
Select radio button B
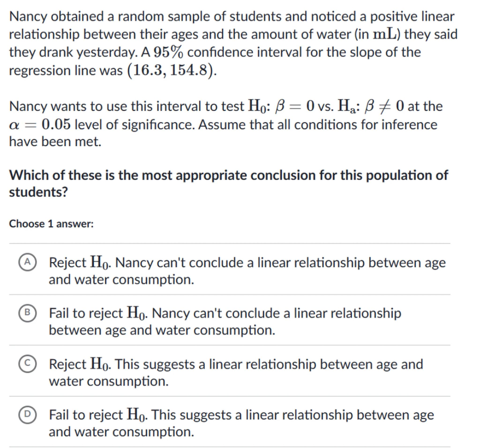27,313
